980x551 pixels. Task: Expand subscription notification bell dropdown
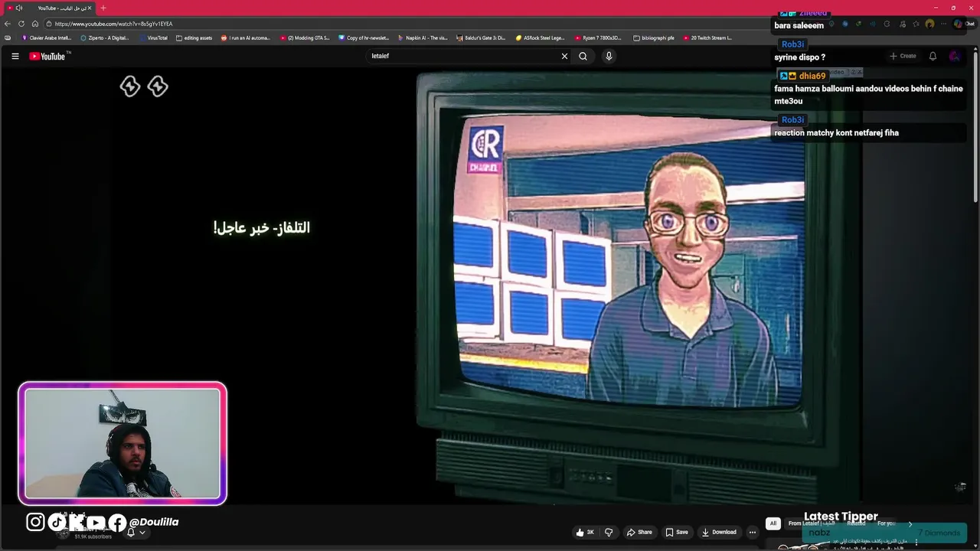coord(135,532)
